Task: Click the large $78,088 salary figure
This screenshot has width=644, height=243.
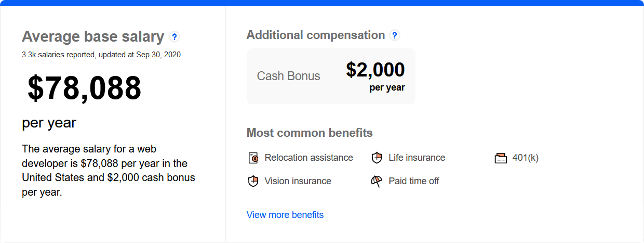Action: [x=84, y=88]
